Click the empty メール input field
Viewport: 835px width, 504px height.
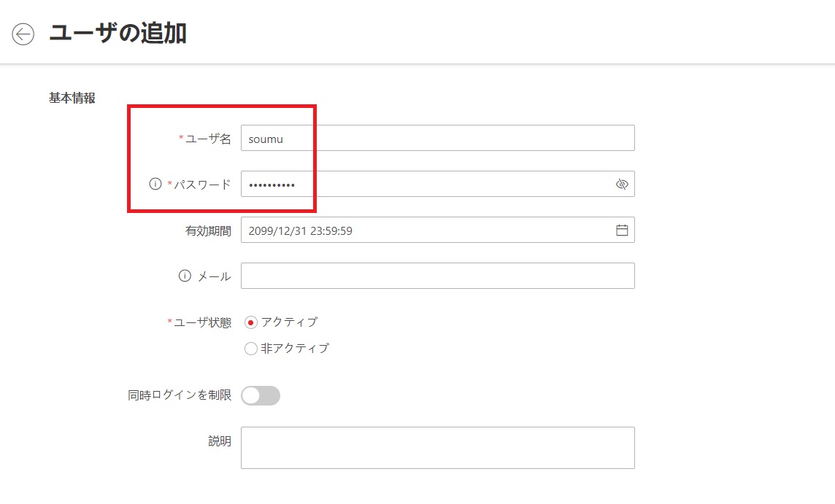coord(438,276)
